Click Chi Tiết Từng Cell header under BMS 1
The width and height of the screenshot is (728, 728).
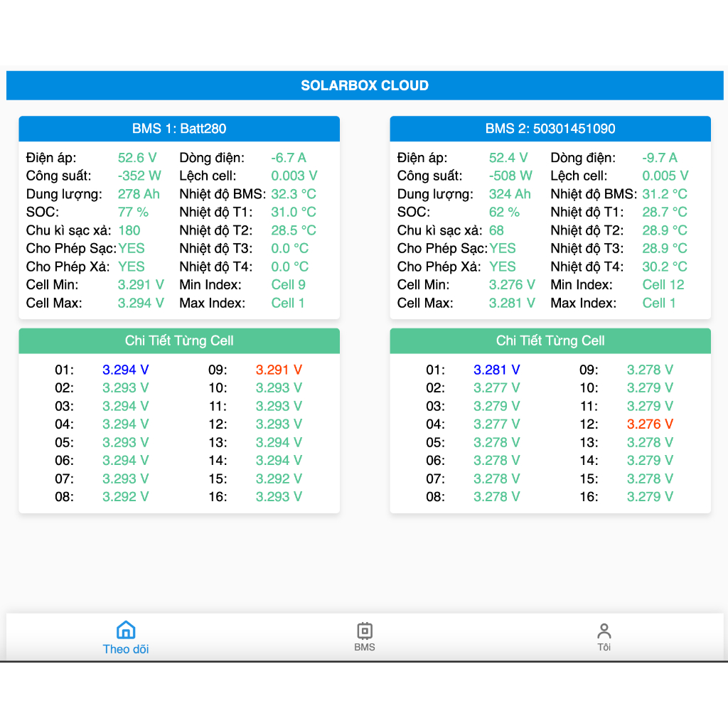click(x=179, y=341)
